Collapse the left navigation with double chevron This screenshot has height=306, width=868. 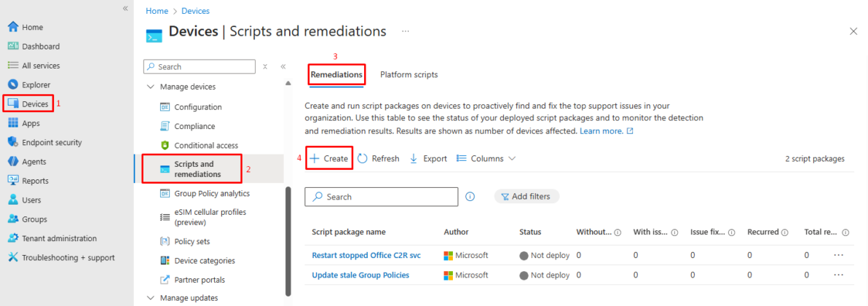coord(126,8)
